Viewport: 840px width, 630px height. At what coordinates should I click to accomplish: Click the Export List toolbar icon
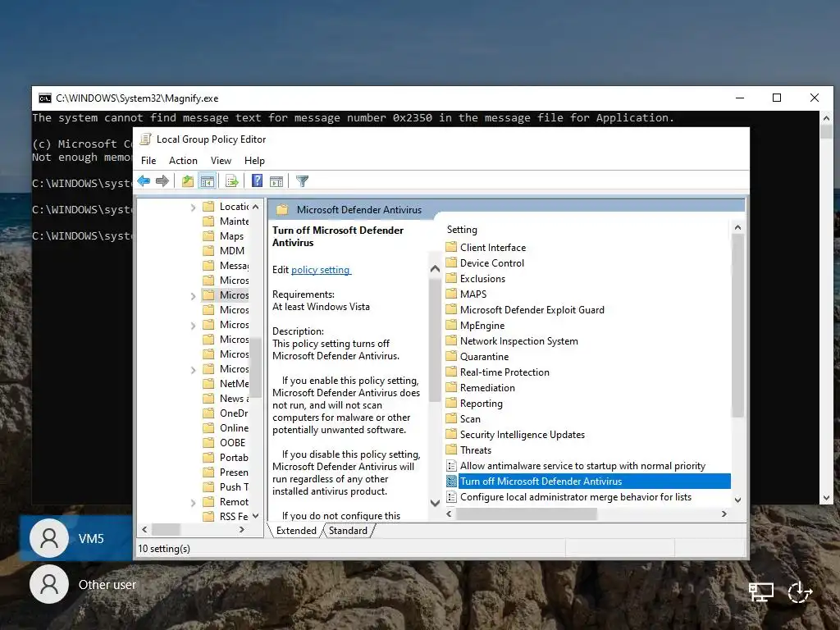(x=232, y=181)
